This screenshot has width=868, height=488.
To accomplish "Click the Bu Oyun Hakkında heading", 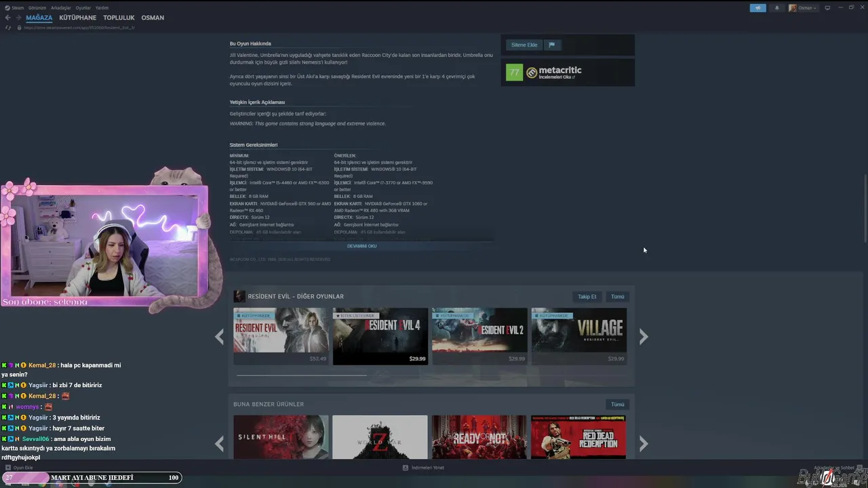I will [250, 43].
